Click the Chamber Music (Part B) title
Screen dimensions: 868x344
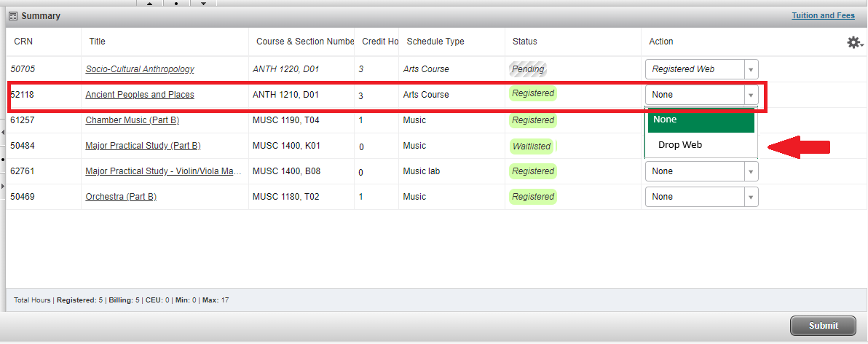(132, 120)
